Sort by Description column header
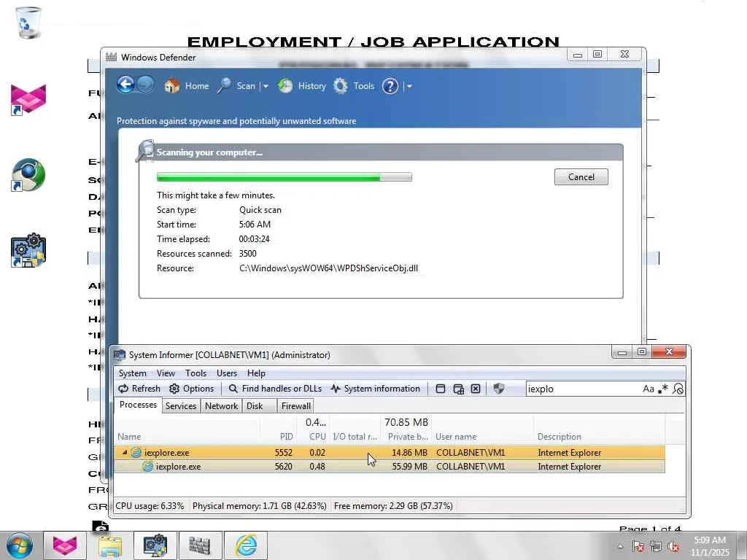 (x=599, y=437)
